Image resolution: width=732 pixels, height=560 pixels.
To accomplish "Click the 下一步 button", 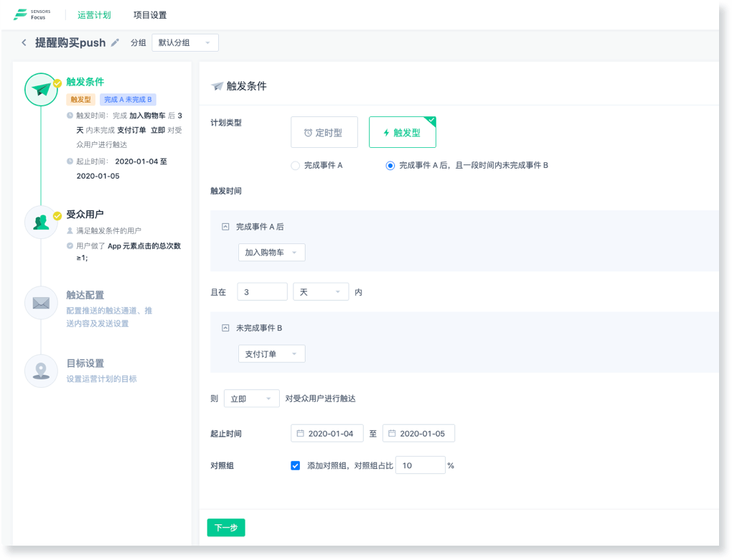I will click(226, 528).
